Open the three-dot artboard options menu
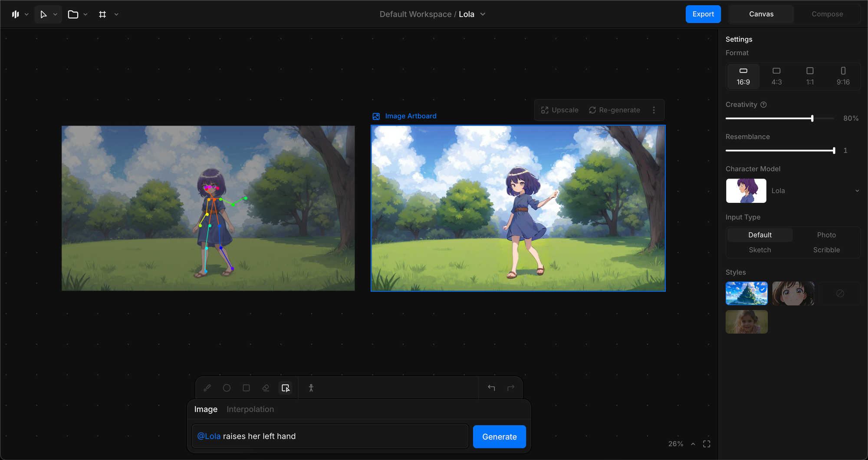The image size is (868, 460). pyautogui.click(x=654, y=110)
